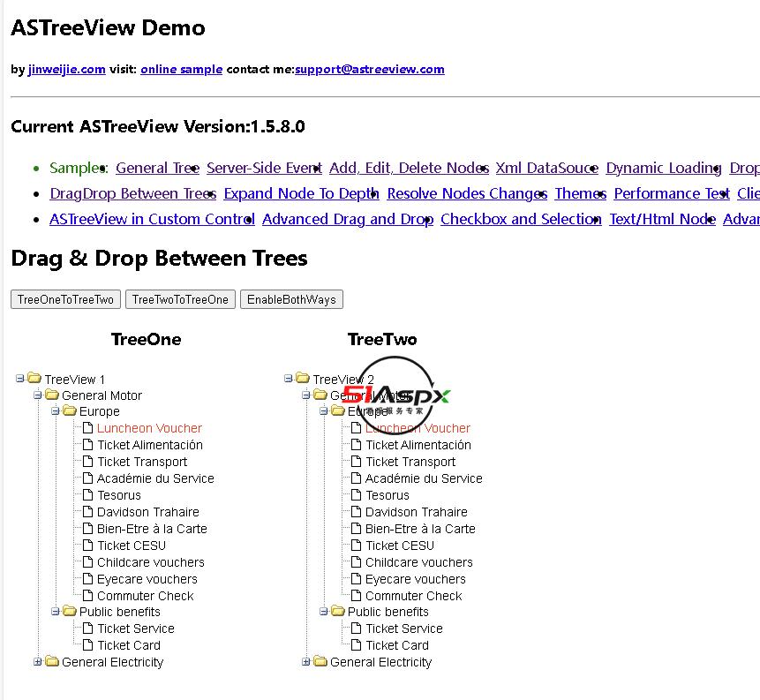Collapse the TreeView 1 root node
The width and height of the screenshot is (760, 700).
(x=20, y=378)
